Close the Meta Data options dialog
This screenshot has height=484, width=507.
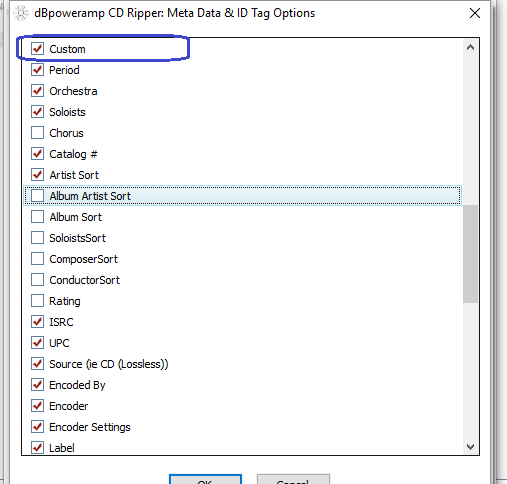point(475,13)
